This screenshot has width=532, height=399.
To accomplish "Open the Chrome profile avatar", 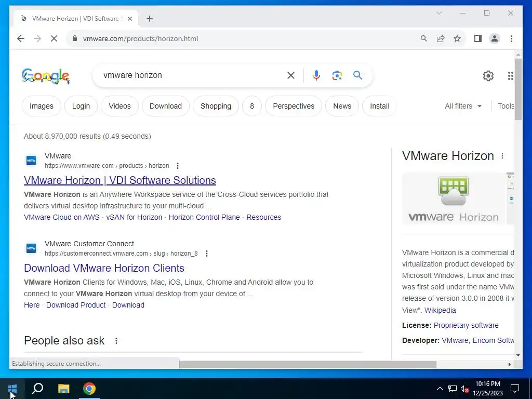I will click(495, 38).
